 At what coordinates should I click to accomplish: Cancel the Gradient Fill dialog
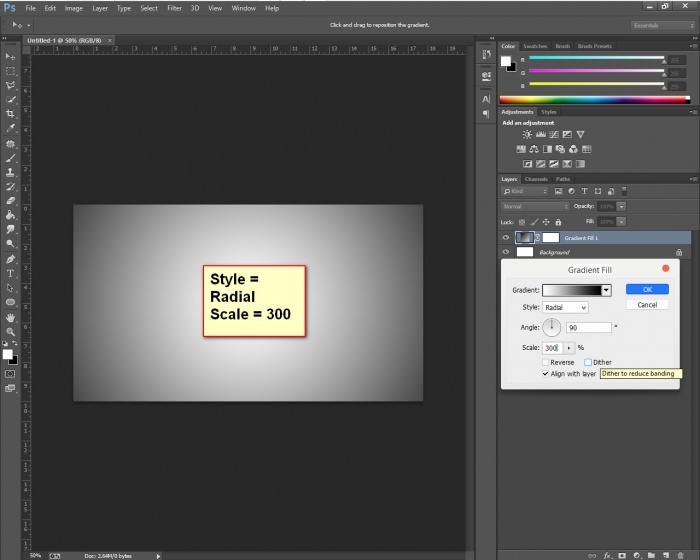tap(647, 305)
